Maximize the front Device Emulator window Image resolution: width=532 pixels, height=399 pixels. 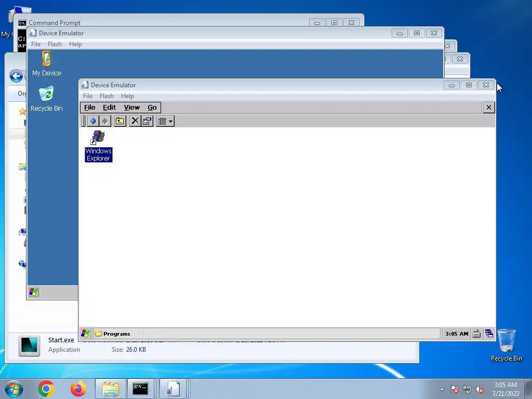pos(469,85)
